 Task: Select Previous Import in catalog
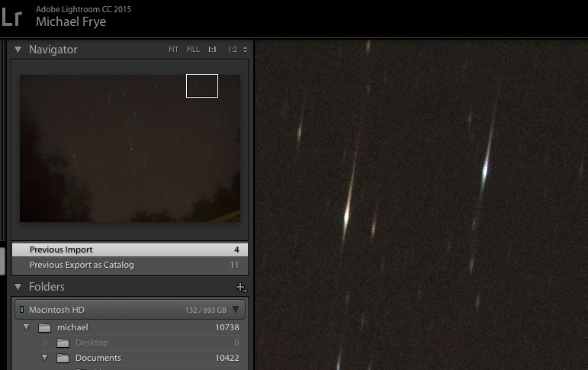coord(61,249)
